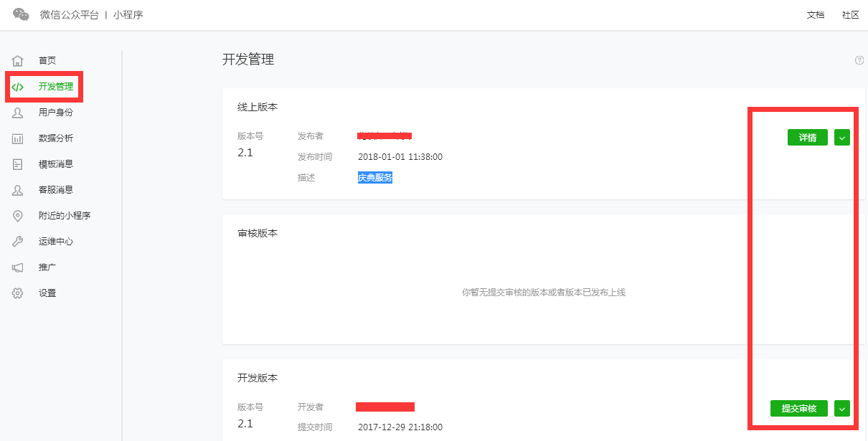Click the 开发版本 section heading
Screen dimensions: 868x441
click(x=258, y=378)
